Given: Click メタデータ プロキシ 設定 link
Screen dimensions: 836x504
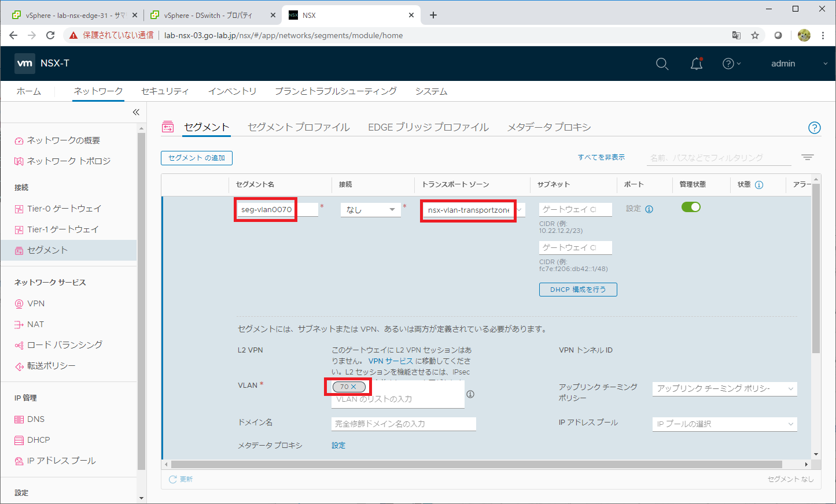Looking at the screenshot, I should [338, 446].
